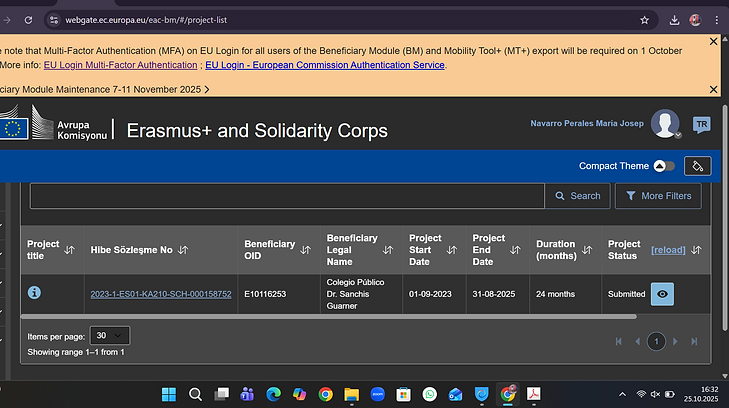
Task: Open EU Login Multi-Factor Authentication link
Action: [x=120, y=65]
